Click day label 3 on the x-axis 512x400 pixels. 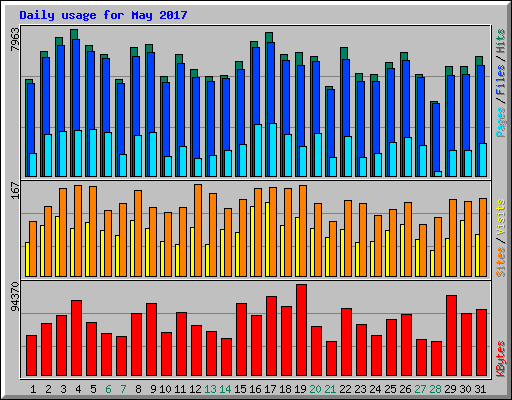(63, 389)
